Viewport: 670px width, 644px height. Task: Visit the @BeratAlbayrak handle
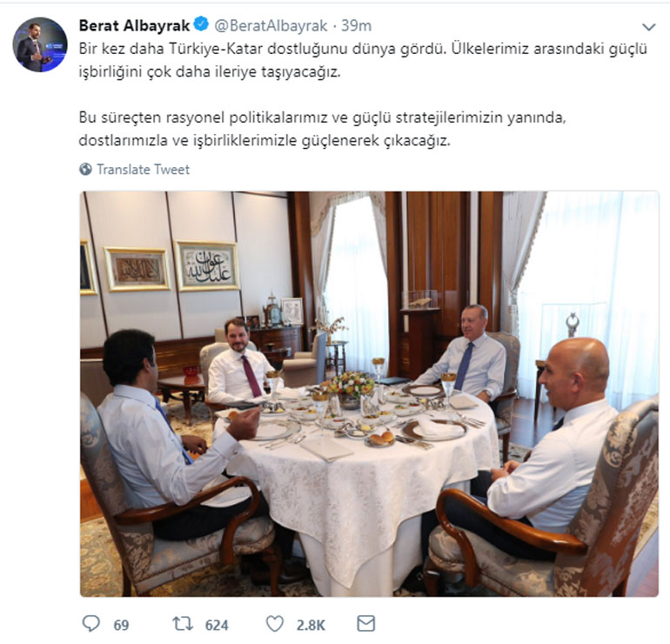coord(271,25)
